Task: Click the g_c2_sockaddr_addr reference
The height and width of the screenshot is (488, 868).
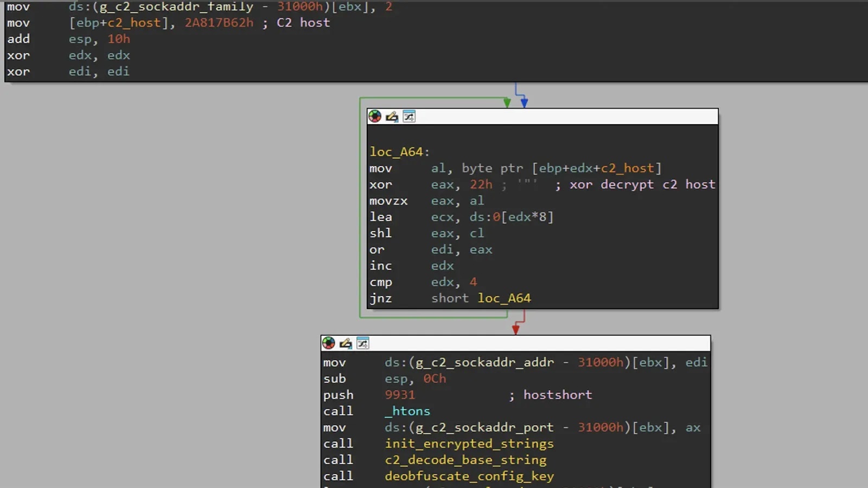Action: (484, 362)
